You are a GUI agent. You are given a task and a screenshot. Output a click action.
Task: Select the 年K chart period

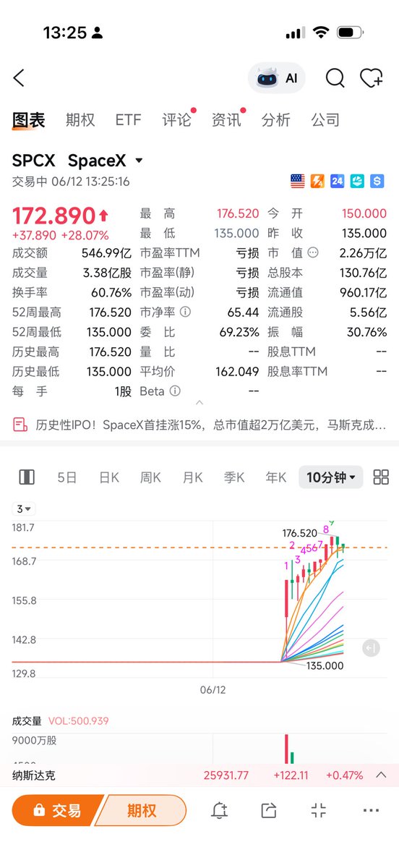tap(276, 477)
